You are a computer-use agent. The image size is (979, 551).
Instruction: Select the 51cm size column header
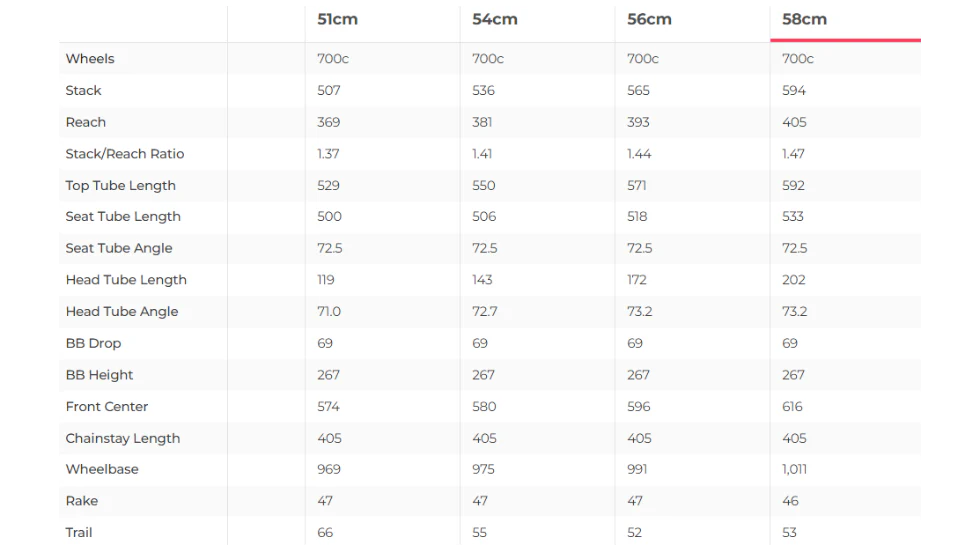pyautogui.click(x=337, y=19)
